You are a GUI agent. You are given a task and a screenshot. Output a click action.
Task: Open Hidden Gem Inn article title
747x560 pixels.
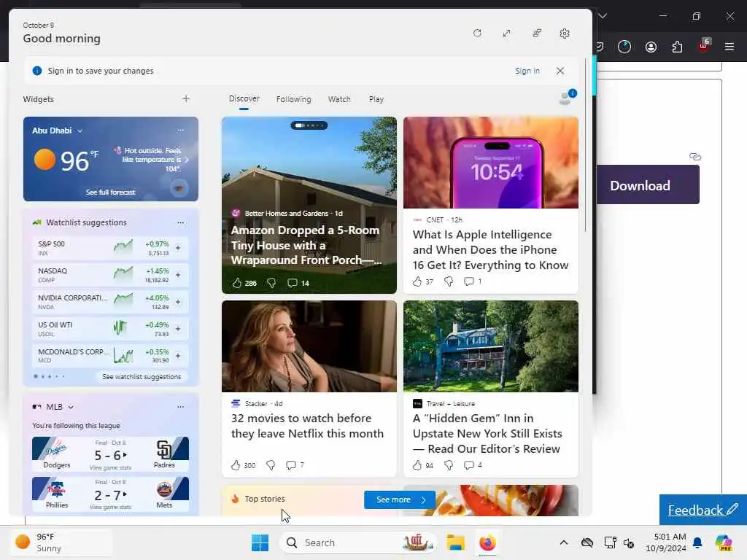487,433
